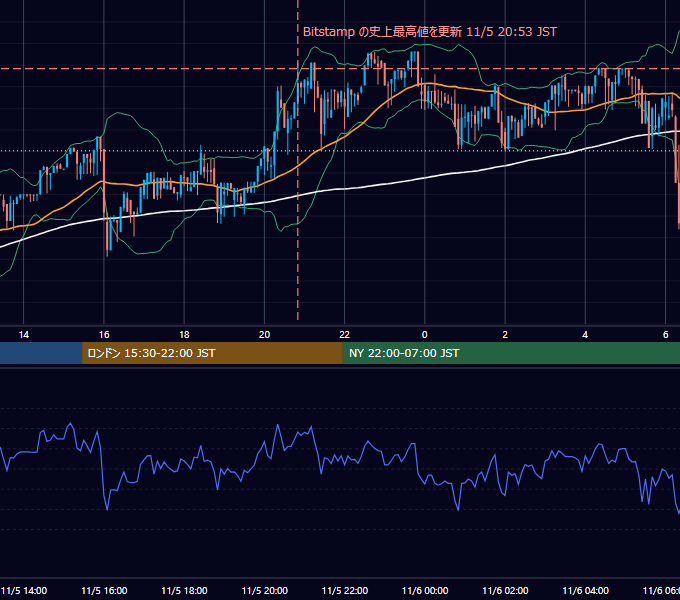680x600 pixels.
Task: Click the Bitstamp all-time-high annotation text
Action: [x=429, y=32]
